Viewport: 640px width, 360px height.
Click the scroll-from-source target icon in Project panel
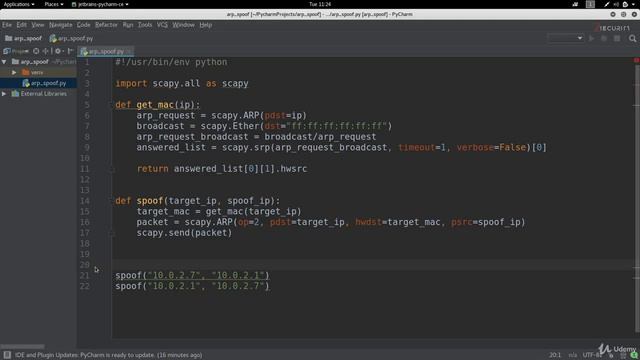[x=36, y=51]
